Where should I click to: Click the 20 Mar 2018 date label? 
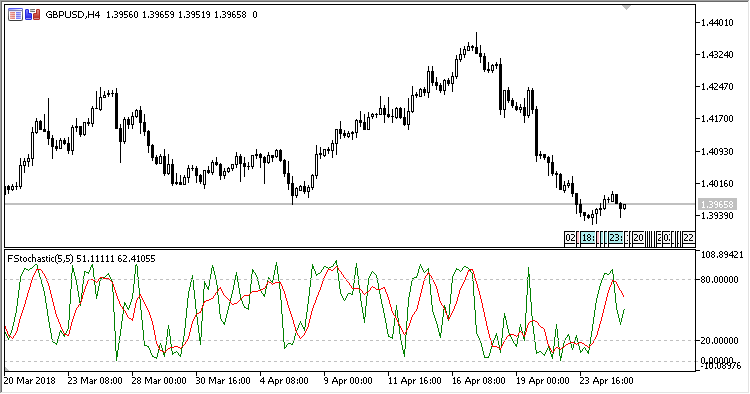[x=30, y=381]
